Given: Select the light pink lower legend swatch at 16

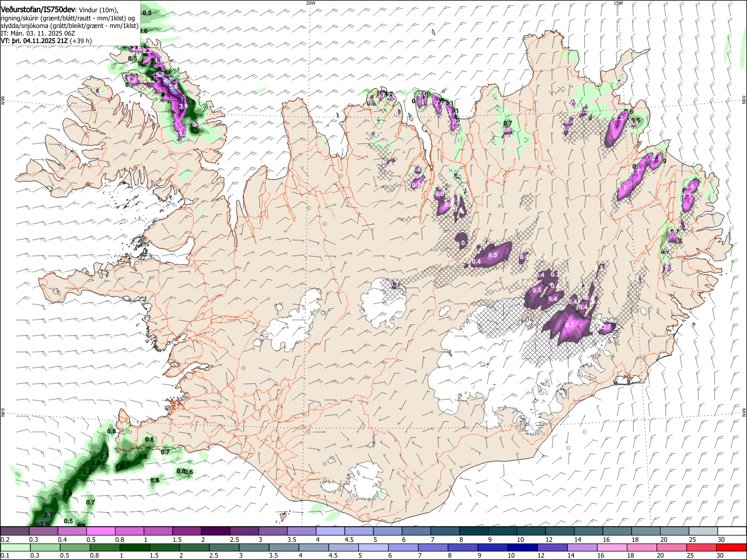Looking at the screenshot, I should click(x=612, y=547).
